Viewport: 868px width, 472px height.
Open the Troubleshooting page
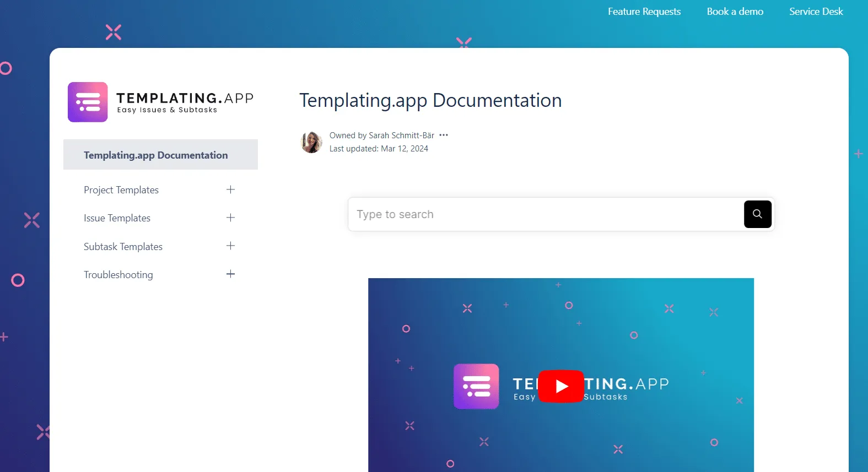pyautogui.click(x=118, y=275)
